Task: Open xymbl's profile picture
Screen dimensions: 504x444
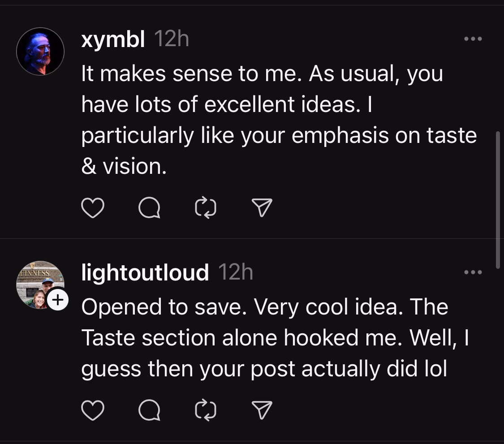Action: pyautogui.click(x=40, y=52)
